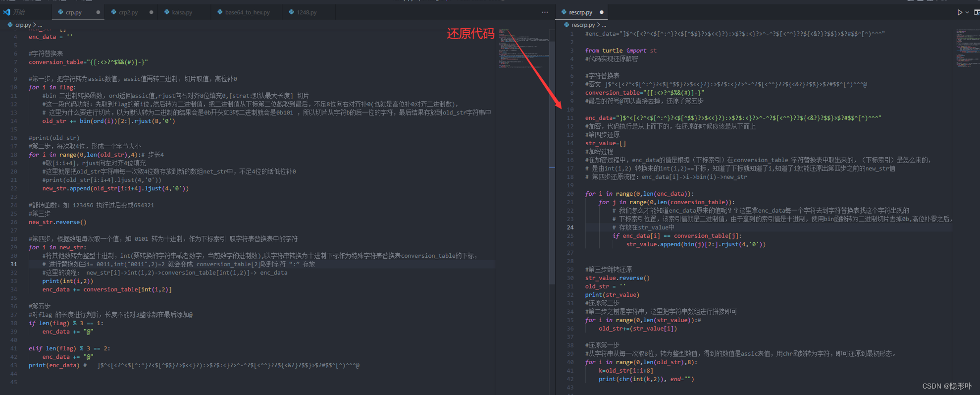980x395 pixels.
Task: Click 'for j in range(0,len(conversion_table)):' line
Action: pyautogui.click(x=667, y=202)
